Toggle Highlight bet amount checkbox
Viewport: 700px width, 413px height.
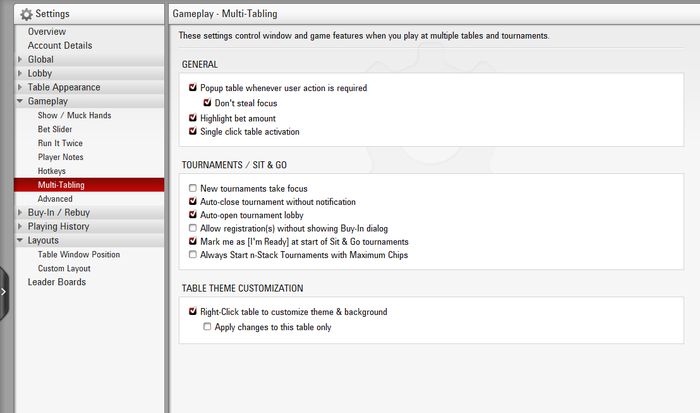click(x=193, y=118)
